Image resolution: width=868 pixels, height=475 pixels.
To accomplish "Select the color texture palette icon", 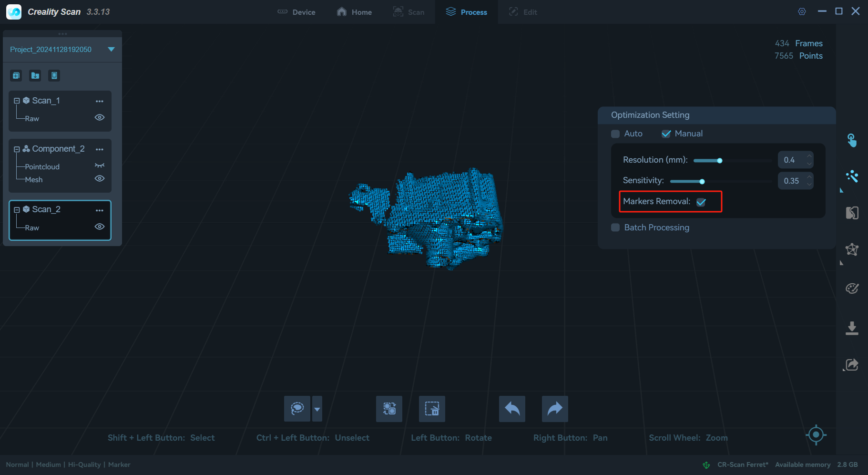I will 852,289.
